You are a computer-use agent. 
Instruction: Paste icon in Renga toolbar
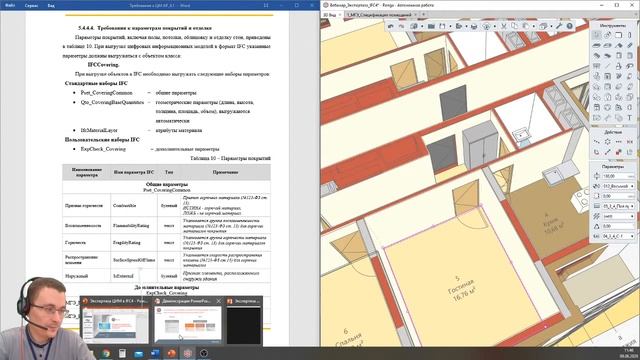[x=526, y=26]
